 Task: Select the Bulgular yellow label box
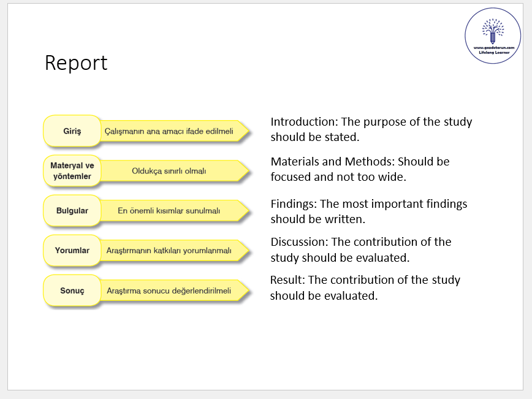tap(72, 211)
